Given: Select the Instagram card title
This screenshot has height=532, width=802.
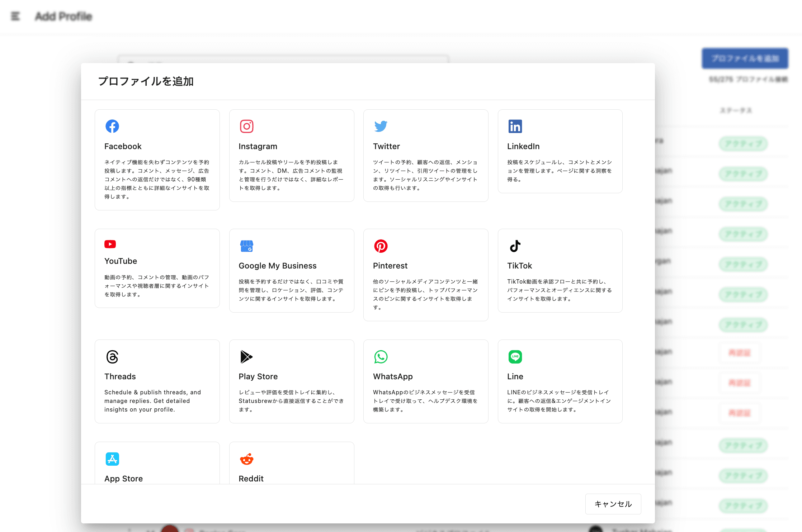Looking at the screenshot, I should [x=258, y=146].
